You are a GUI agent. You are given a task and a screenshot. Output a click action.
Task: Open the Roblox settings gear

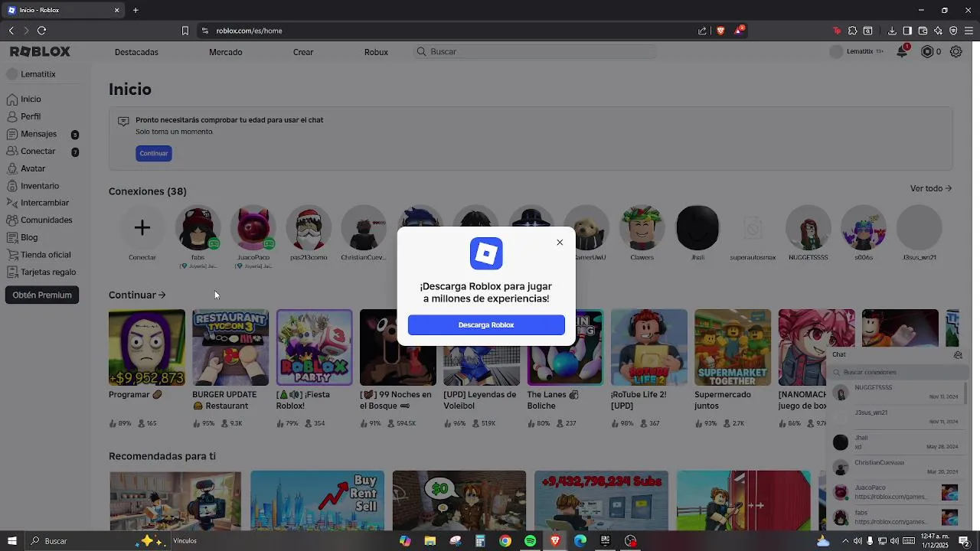click(x=956, y=51)
